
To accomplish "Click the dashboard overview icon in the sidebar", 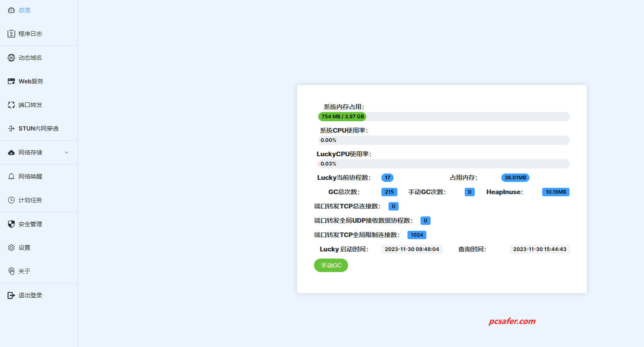I will point(11,10).
